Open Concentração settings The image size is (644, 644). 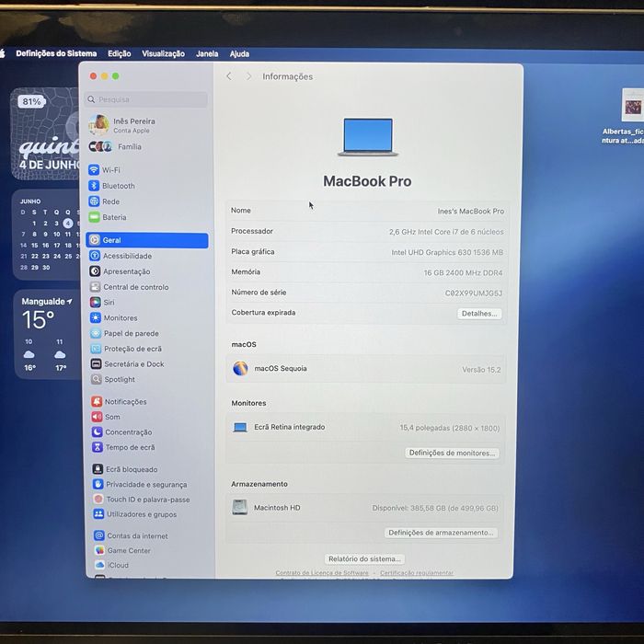[x=122, y=432]
